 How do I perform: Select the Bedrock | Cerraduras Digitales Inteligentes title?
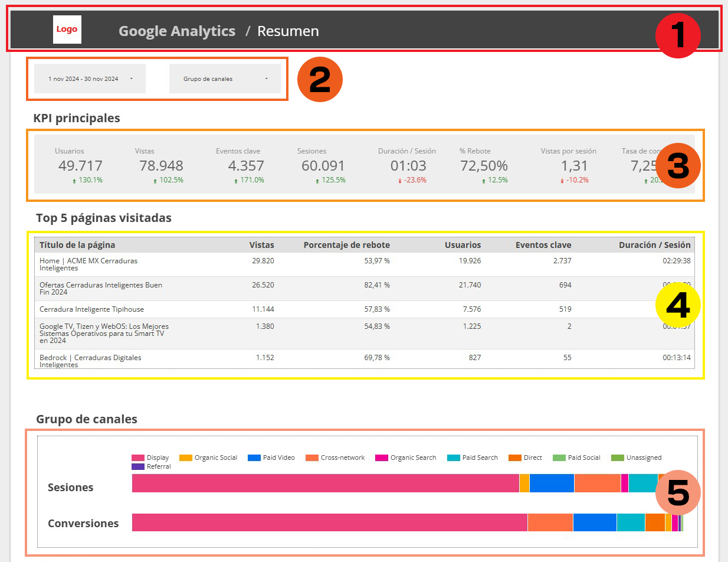pyautogui.click(x=90, y=361)
